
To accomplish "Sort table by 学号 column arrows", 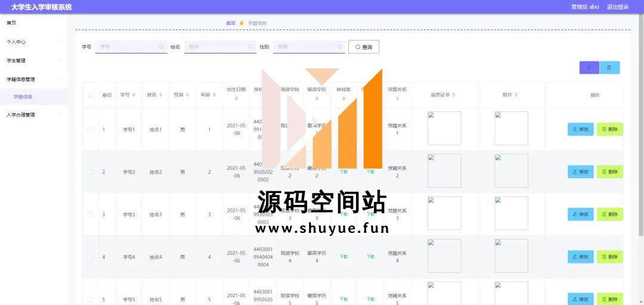I will coord(134,95).
